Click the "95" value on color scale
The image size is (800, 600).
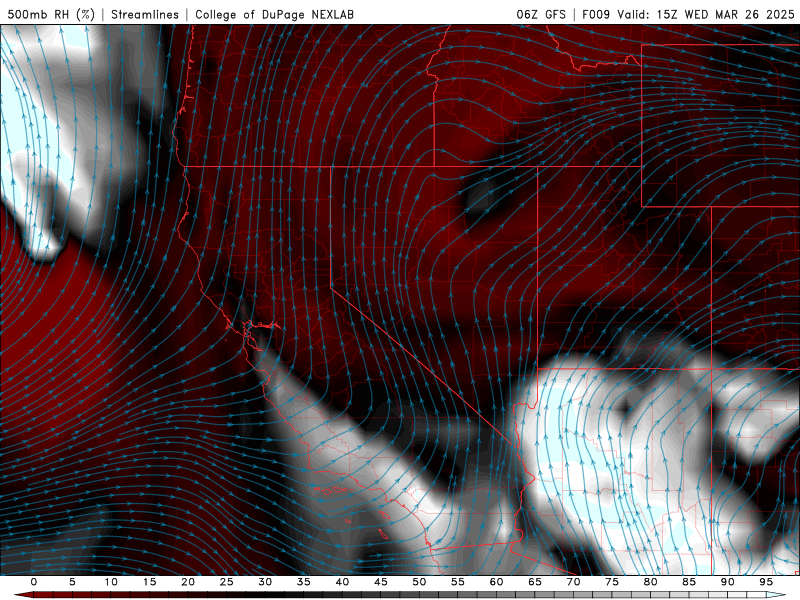click(766, 582)
